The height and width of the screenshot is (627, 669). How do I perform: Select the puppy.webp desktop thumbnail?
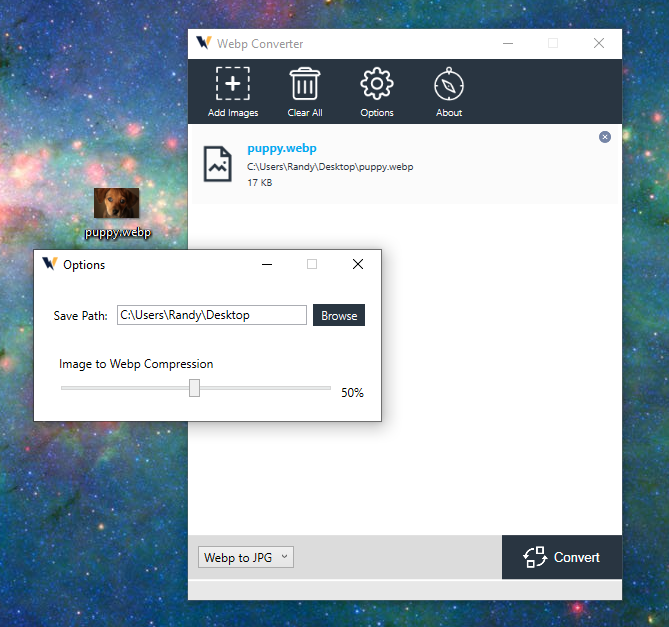click(116, 203)
